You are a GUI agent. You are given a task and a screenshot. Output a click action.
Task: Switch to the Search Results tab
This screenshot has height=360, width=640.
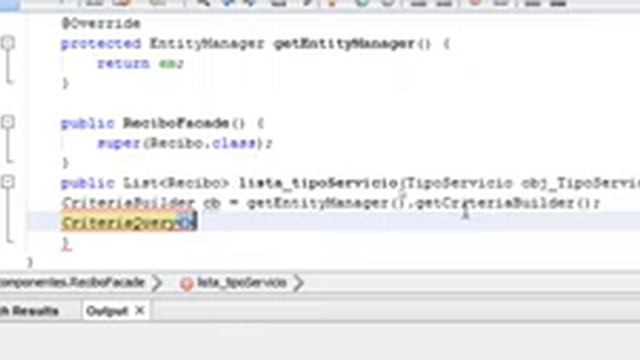pyautogui.click(x=29, y=311)
